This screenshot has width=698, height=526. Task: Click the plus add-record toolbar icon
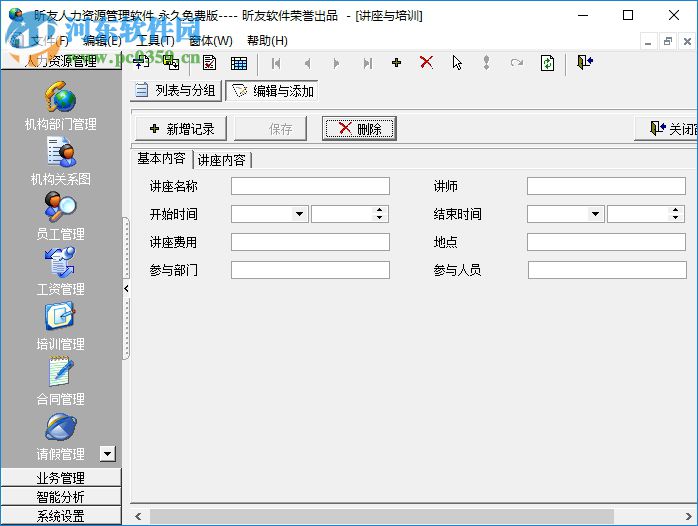point(396,63)
